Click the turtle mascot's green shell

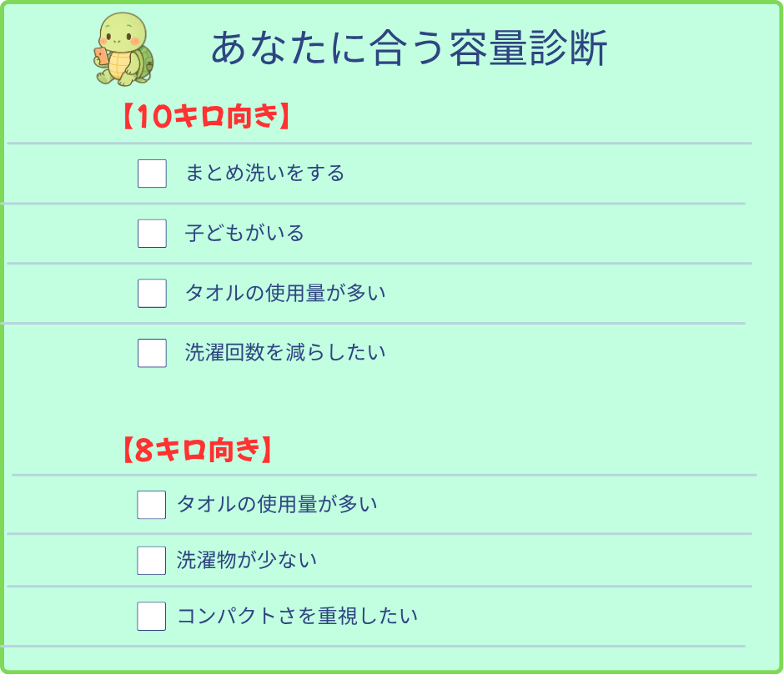pos(144,58)
